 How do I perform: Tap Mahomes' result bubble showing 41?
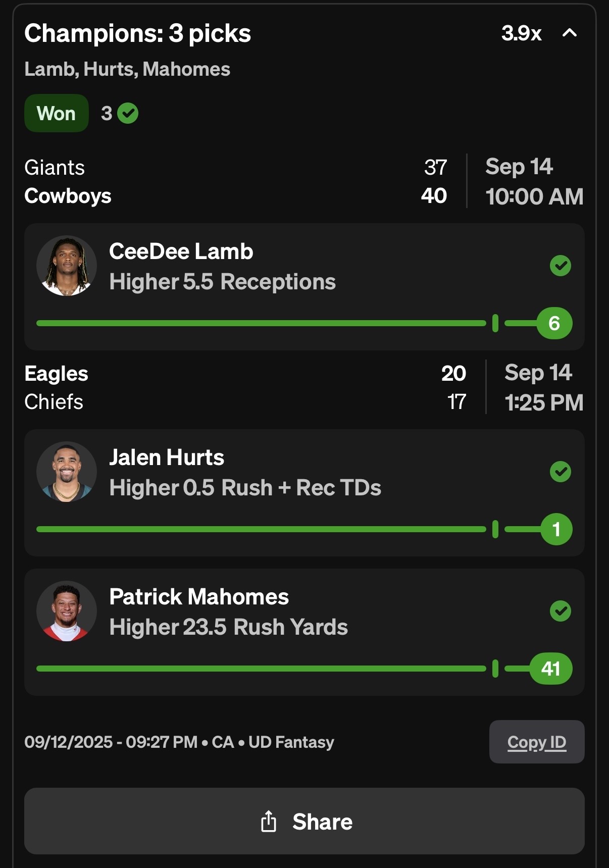[550, 669]
